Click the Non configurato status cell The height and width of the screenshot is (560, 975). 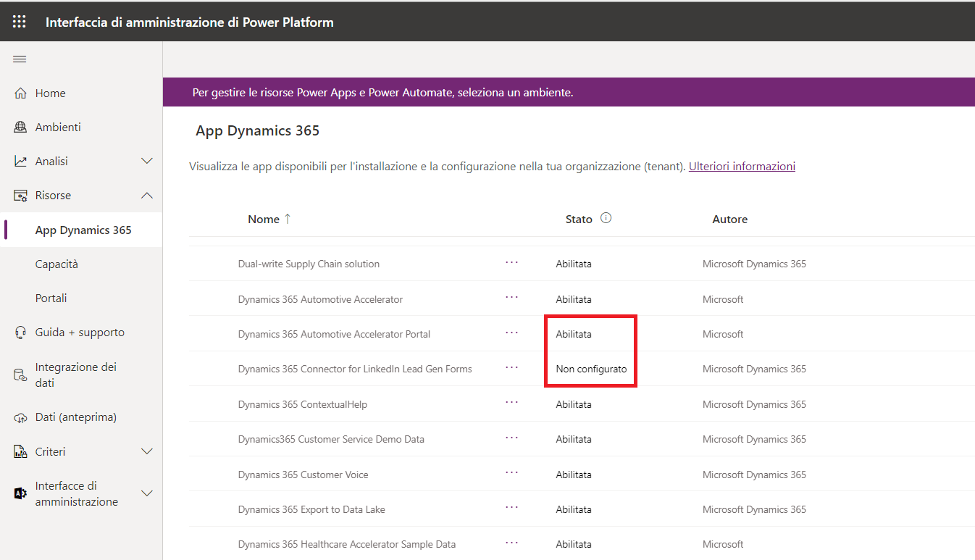(x=591, y=369)
